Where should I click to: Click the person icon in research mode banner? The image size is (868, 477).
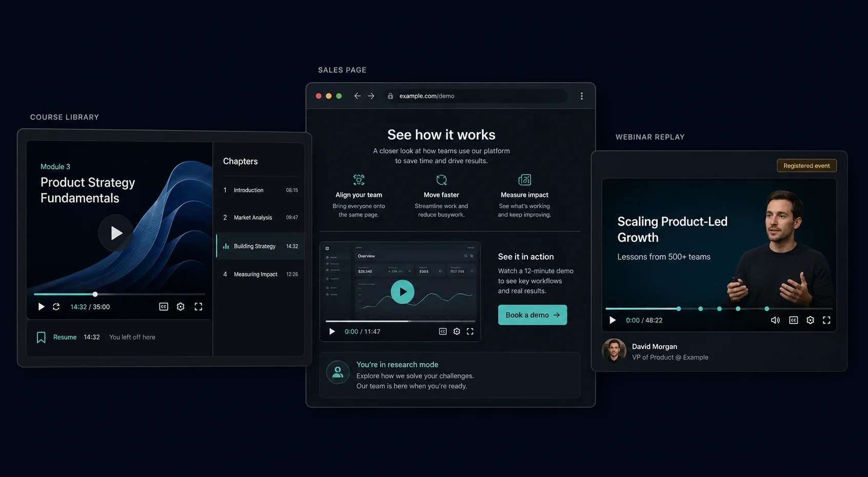tap(338, 372)
